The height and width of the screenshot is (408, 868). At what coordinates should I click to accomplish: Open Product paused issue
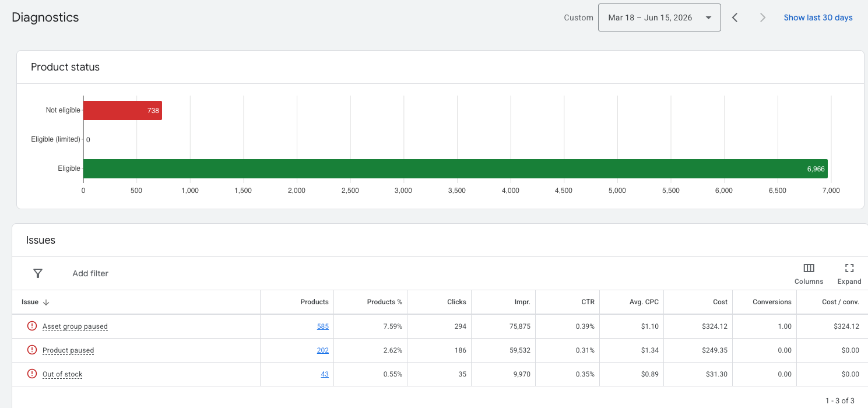pos(68,350)
